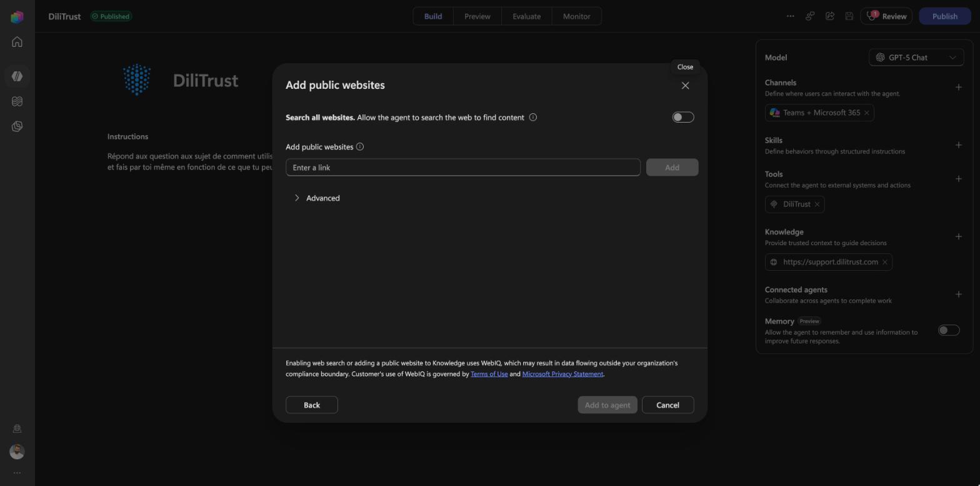The width and height of the screenshot is (980, 486).
Task: Click the Publish button
Action: pos(945,16)
